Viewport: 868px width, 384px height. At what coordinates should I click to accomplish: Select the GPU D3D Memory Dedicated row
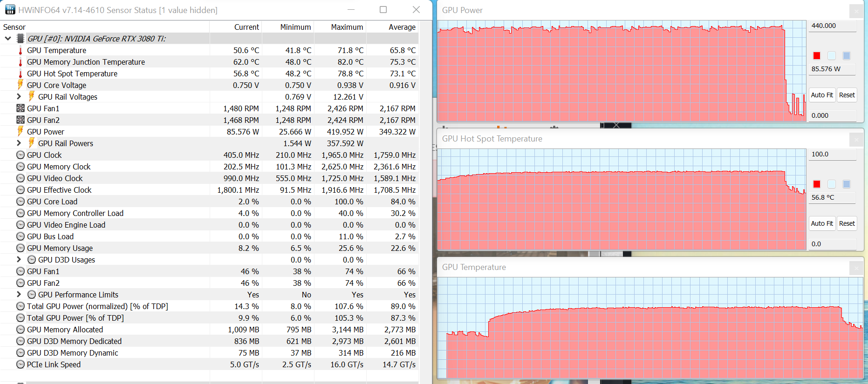click(209, 341)
